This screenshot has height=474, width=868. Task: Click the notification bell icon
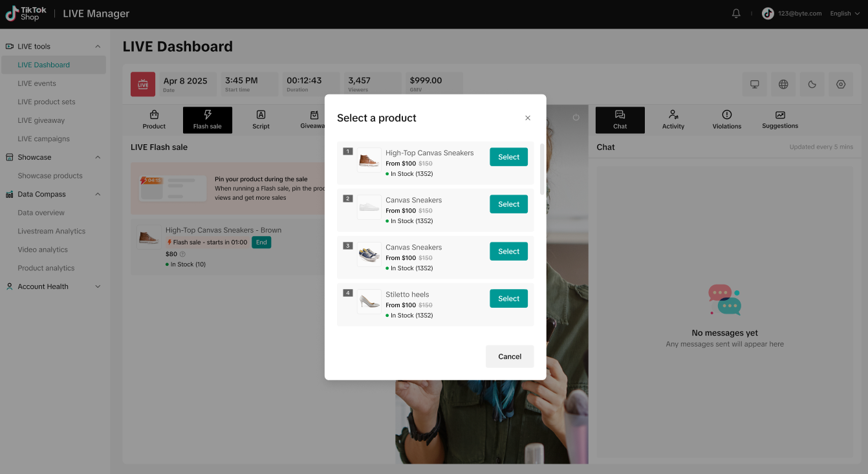(x=736, y=14)
